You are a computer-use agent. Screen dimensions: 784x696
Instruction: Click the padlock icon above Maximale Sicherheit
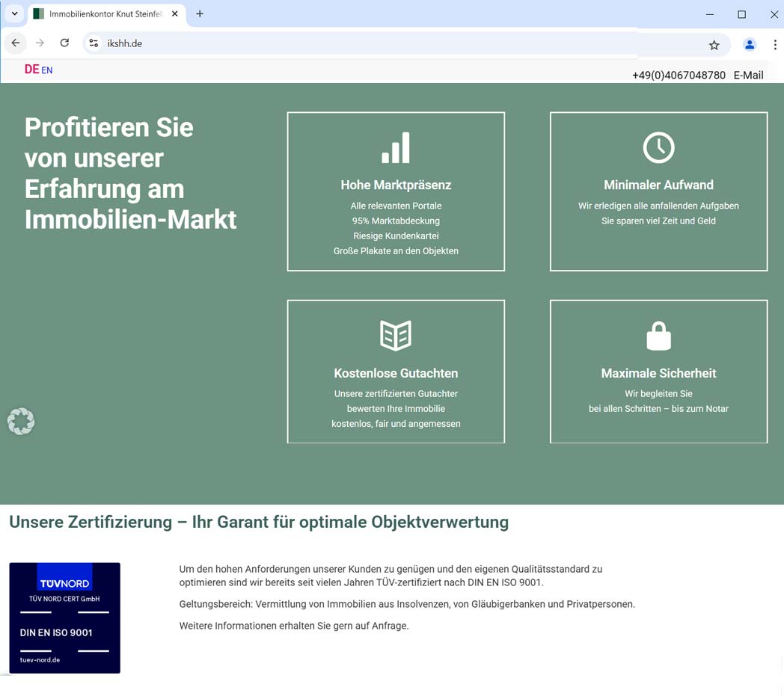coord(658,336)
